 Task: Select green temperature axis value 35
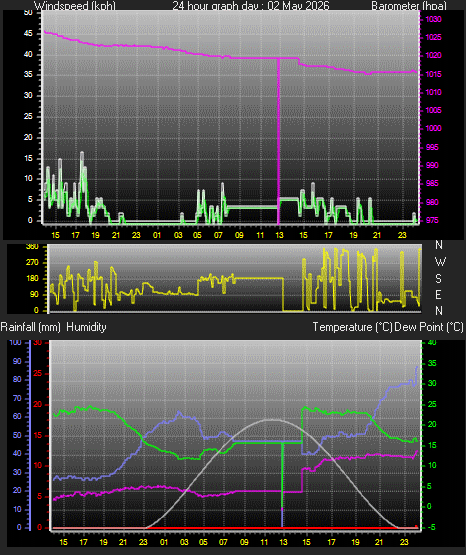pos(432,364)
